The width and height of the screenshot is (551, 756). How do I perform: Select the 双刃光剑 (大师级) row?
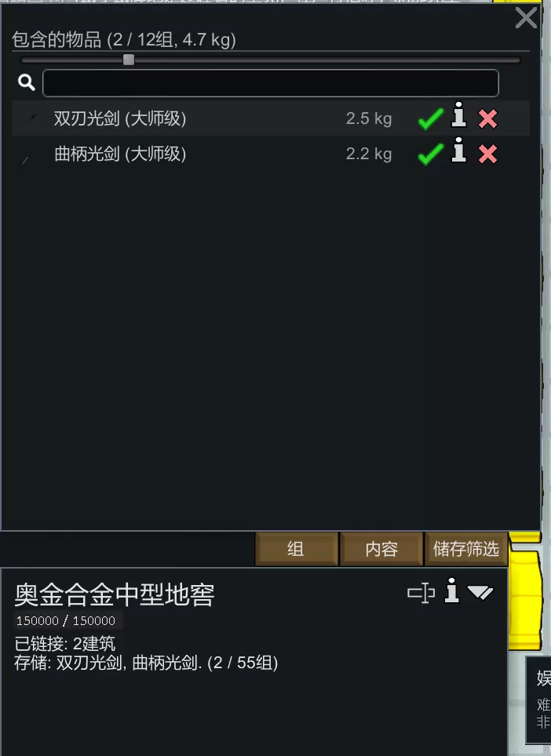pyautogui.click(x=271, y=118)
